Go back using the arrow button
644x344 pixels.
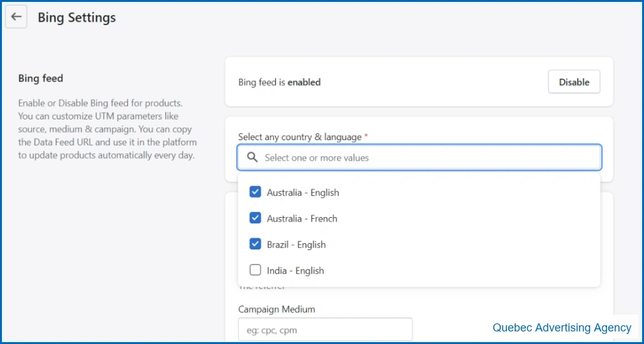pyautogui.click(x=16, y=17)
